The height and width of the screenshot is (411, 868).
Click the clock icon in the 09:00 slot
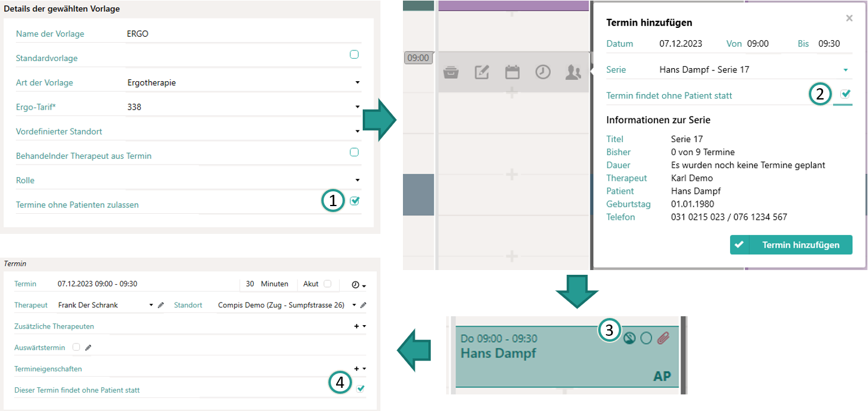543,72
